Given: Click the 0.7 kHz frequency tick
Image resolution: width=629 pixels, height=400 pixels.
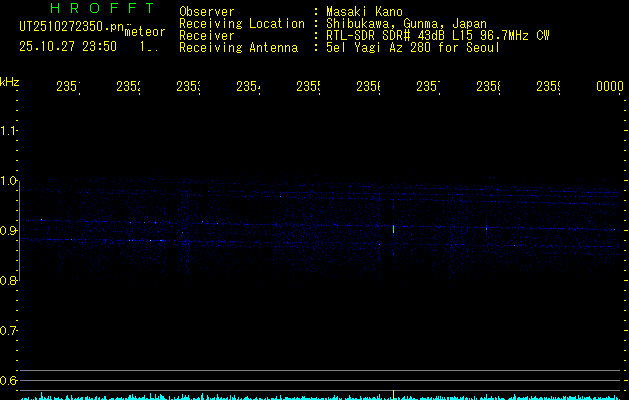Looking at the screenshot, I should pyautogui.click(x=10, y=331).
